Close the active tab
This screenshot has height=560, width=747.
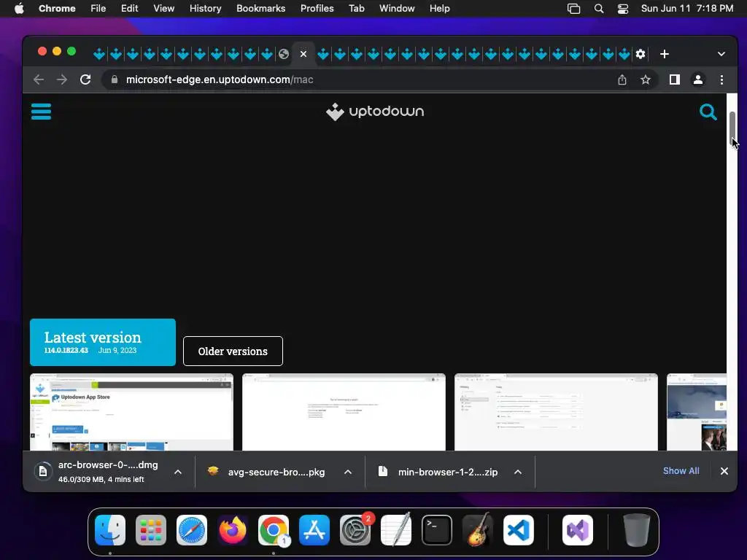pos(303,54)
